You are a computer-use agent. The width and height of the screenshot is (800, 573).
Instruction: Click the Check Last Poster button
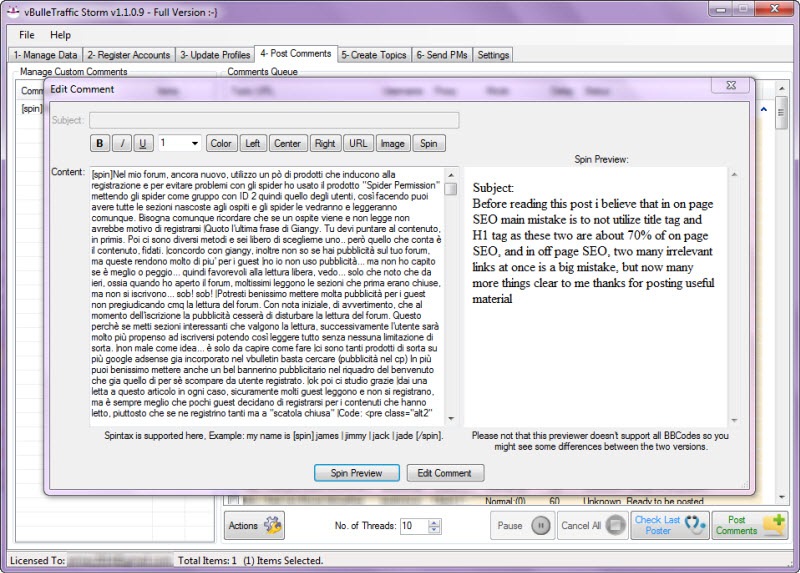pyautogui.click(x=669, y=525)
